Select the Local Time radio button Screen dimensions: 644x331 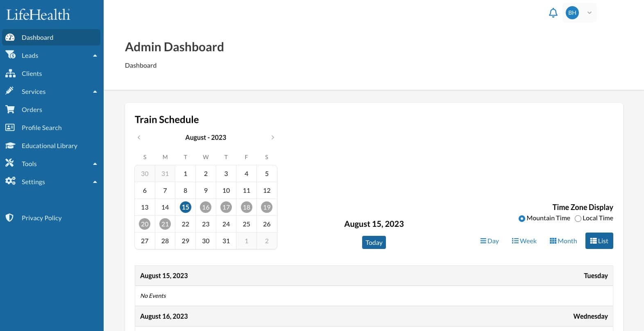point(578,219)
